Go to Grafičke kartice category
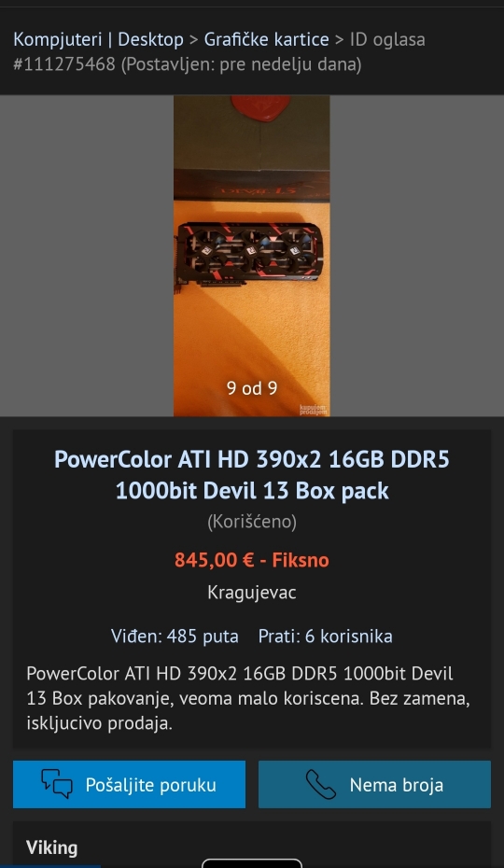Viewport: 504px width, 868px height. click(x=266, y=39)
